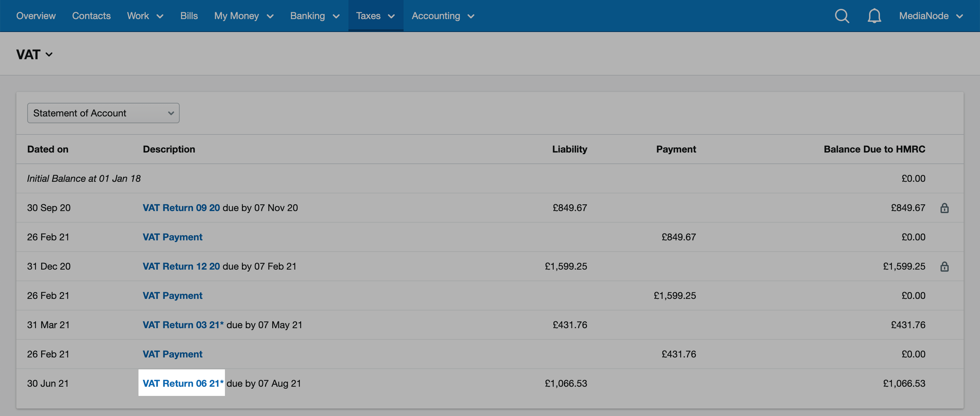
Task: Open the Contacts section
Action: [91, 16]
